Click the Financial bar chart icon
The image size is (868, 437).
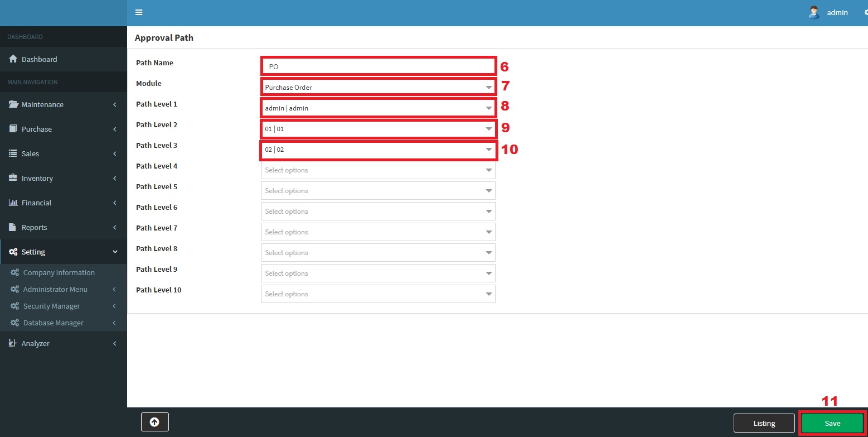pyautogui.click(x=13, y=203)
